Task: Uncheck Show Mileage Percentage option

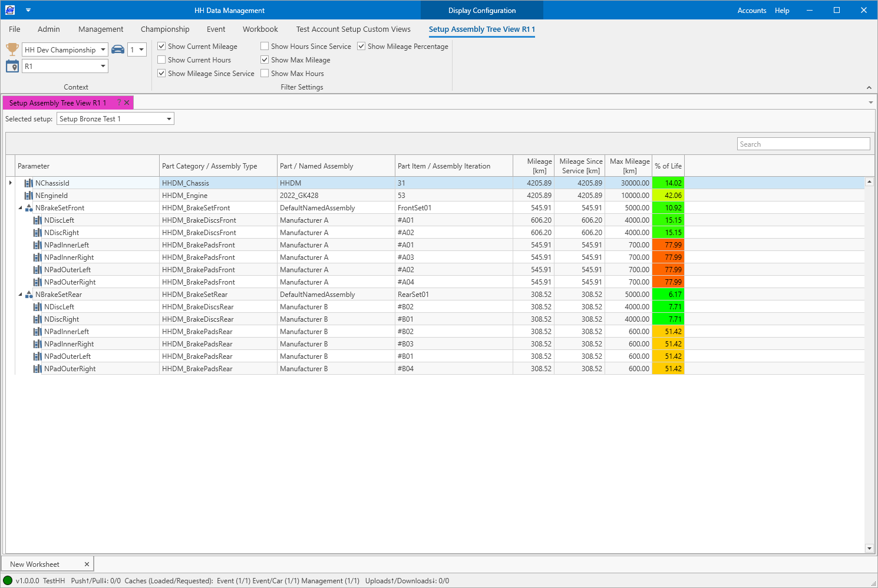Action: [361, 46]
